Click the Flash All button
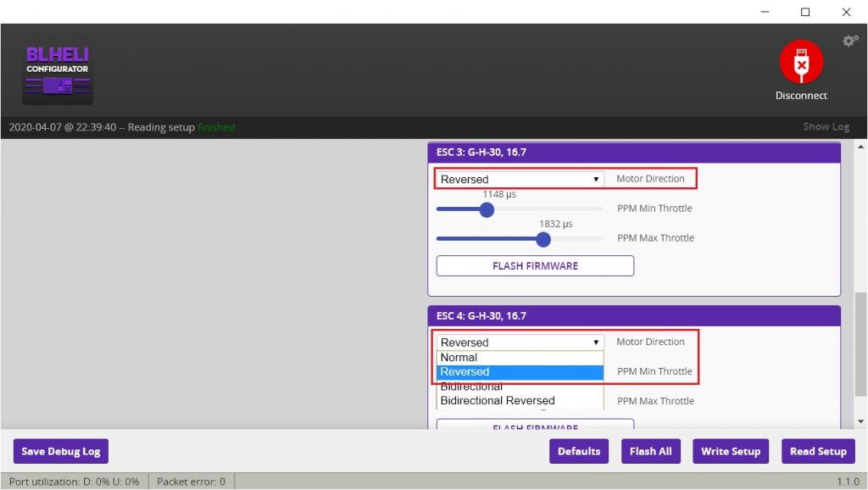868x490 pixels. click(x=650, y=451)
